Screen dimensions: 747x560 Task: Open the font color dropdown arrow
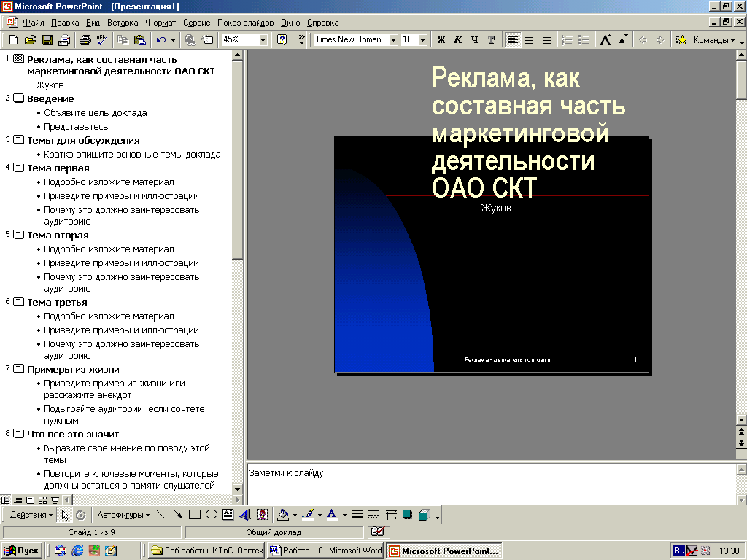coord(344,515)
